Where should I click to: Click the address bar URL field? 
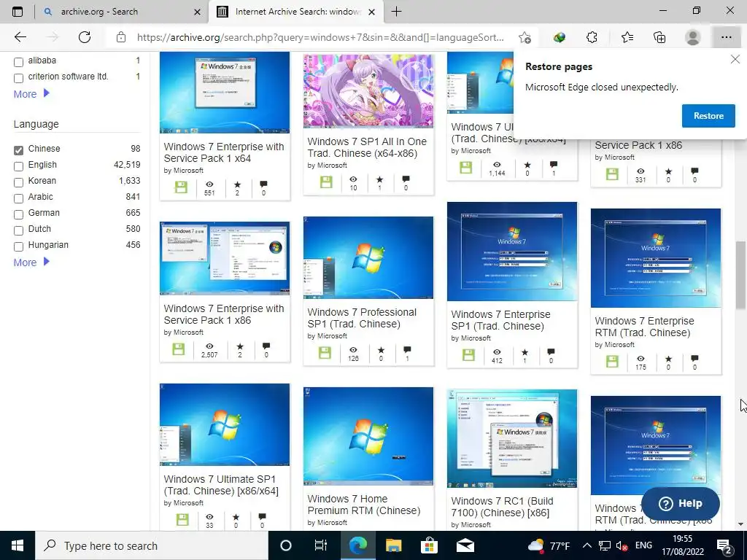point(320,37)
